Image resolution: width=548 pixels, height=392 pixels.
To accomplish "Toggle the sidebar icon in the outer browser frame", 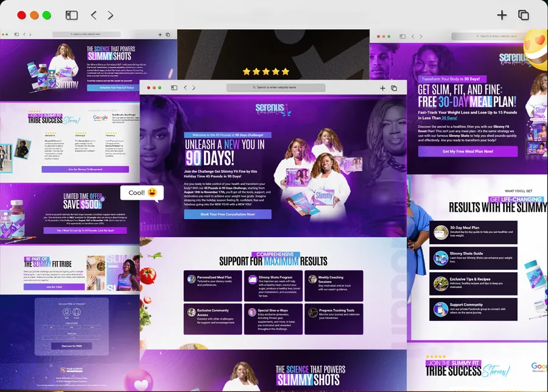I will 72,15.
